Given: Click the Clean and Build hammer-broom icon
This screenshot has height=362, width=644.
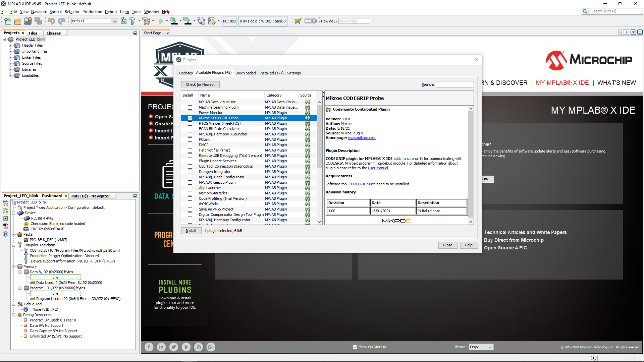Looking at the screenshot, I should 146,21.
